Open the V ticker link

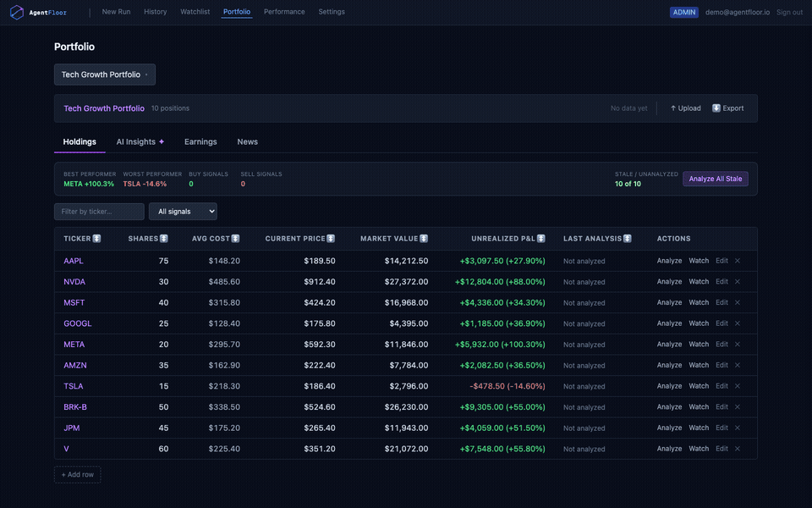click(x=66, y=449)
